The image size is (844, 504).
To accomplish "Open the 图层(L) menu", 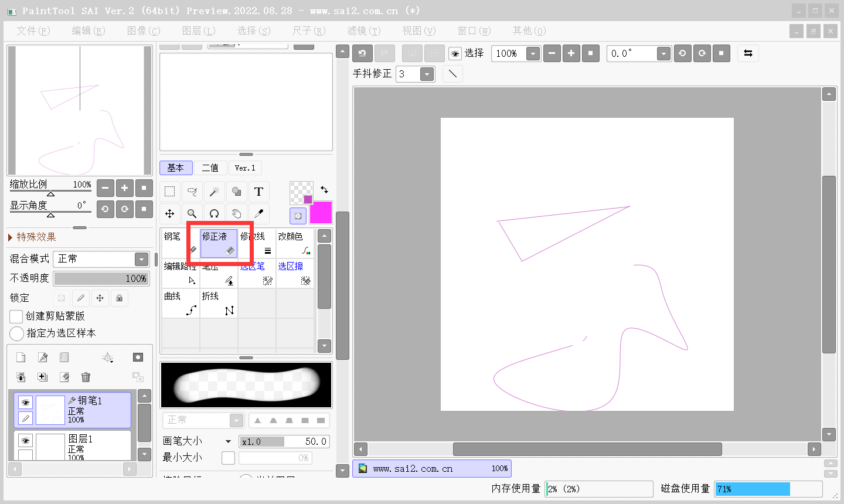I will click(199, 30).
